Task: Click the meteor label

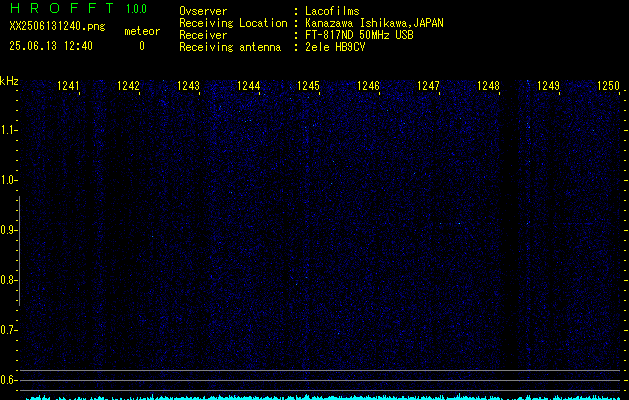Action: click(142, 31)
